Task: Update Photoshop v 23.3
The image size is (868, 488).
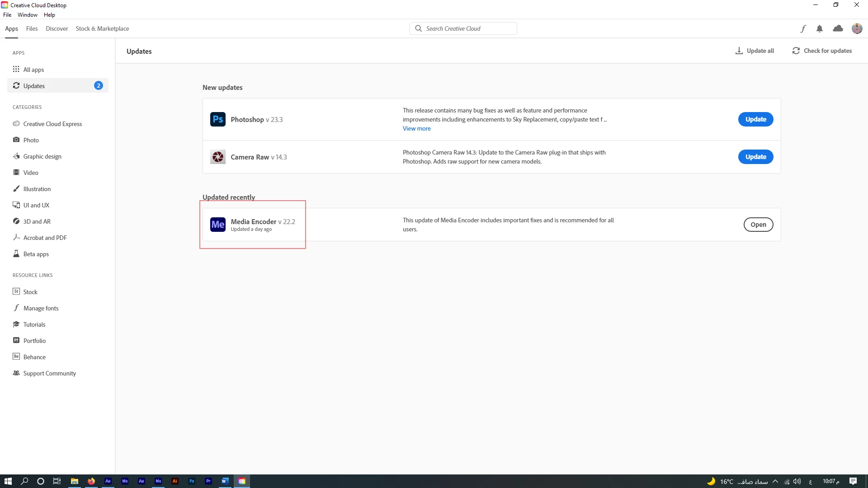Action: (x=755, y=119)
